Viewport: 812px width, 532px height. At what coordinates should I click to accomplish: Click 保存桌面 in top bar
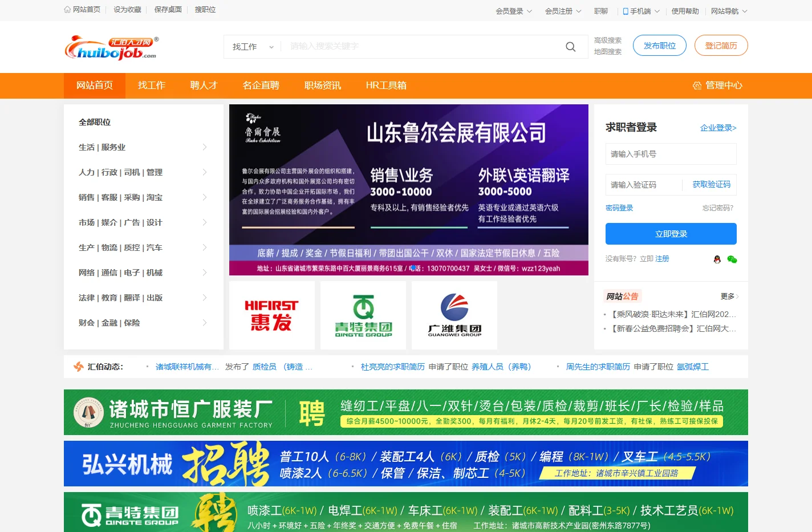[x=168, y=10]
